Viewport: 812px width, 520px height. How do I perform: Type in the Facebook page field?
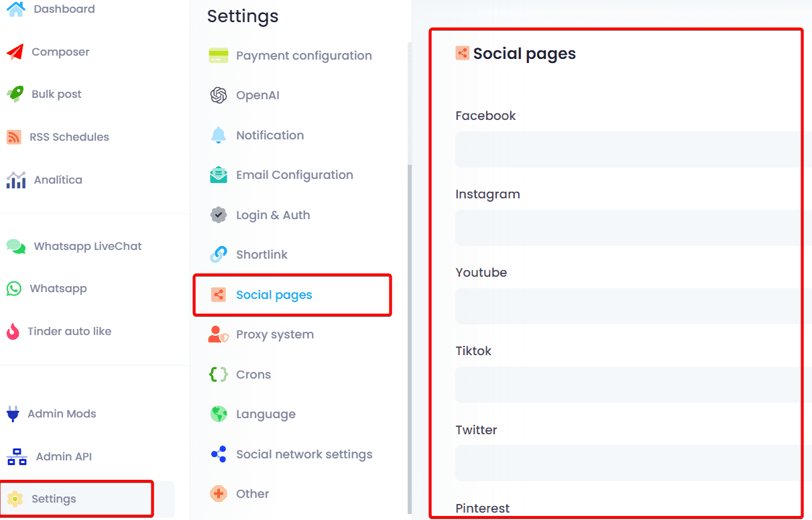(x=630, y=149)
